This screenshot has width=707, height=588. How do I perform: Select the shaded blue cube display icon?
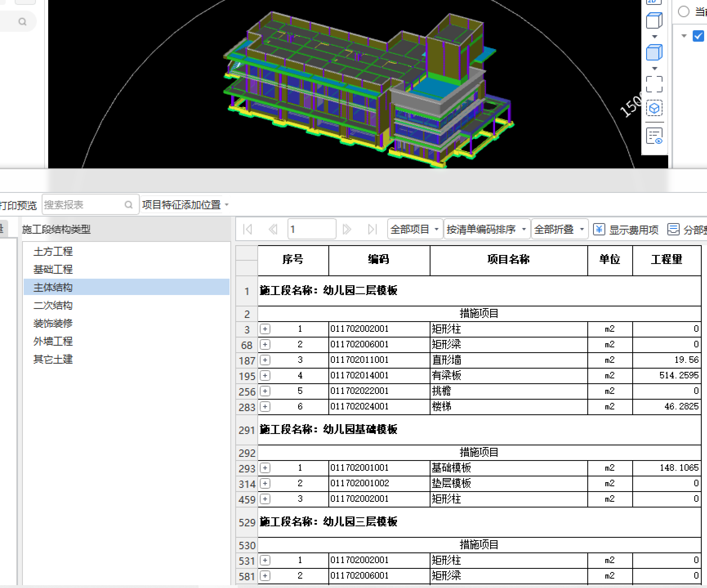(654, 52)
